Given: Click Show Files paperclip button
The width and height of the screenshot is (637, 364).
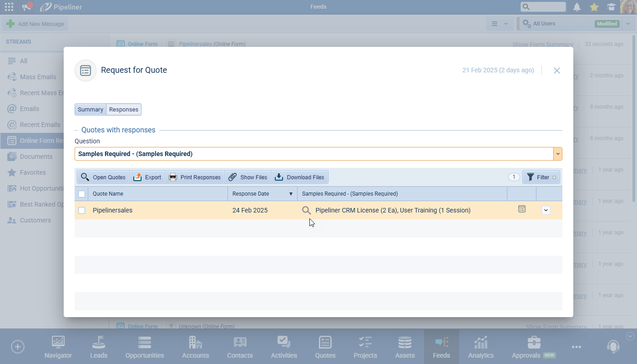Looking at the screenshot, I should [x=248, y=177].
